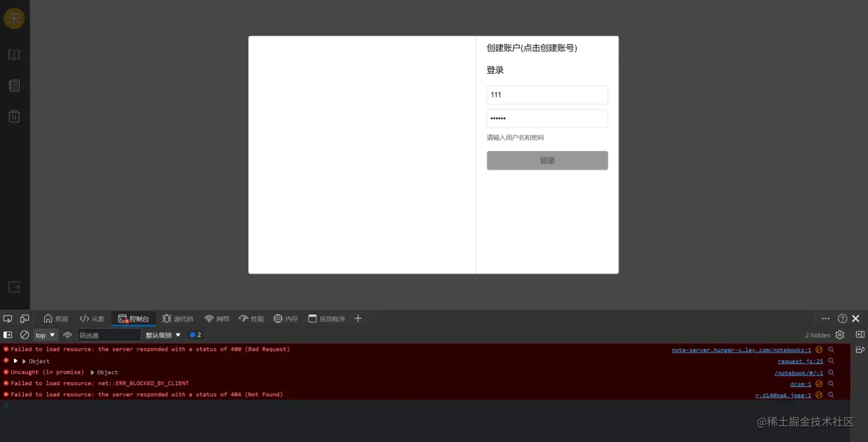Clear the console with the ban icon
The width and height of the screenshot is (868, 442).
click(24, 335)
